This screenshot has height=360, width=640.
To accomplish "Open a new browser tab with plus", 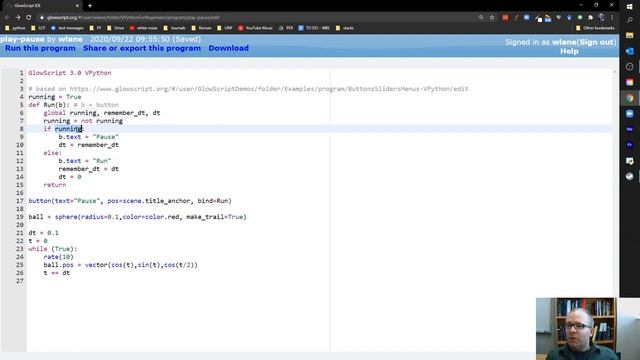I will click(90, 6).
